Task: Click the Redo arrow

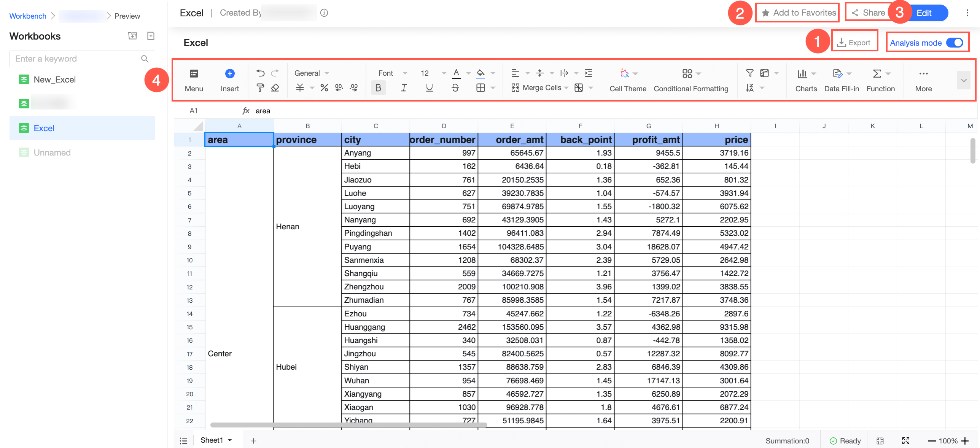Action: pyautogui.click(x=275, y=73)
